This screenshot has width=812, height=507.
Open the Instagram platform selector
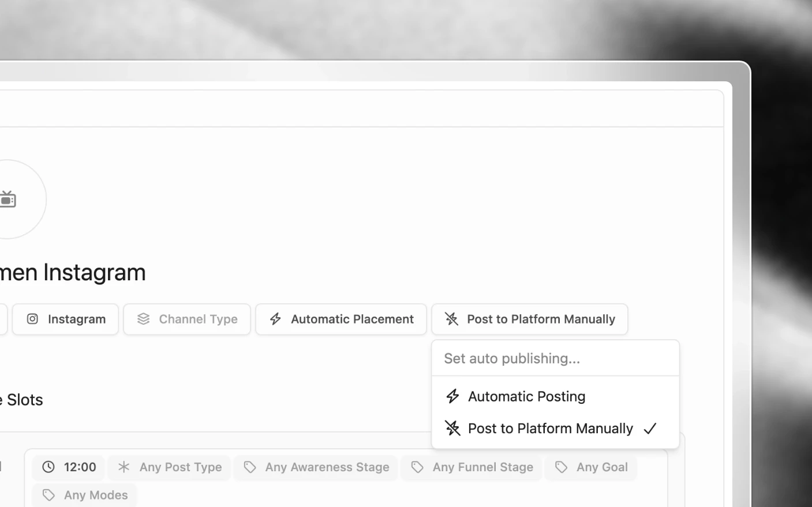point(65,319)
